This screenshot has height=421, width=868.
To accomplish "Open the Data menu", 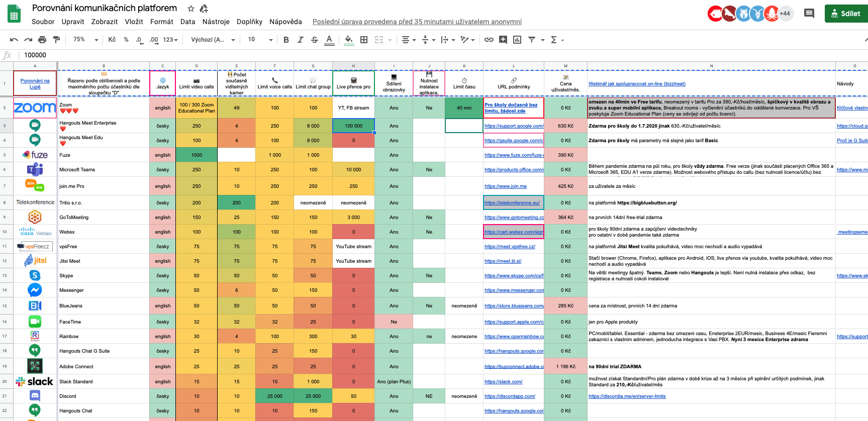I will pyautogui.click(x=187, y=22).
